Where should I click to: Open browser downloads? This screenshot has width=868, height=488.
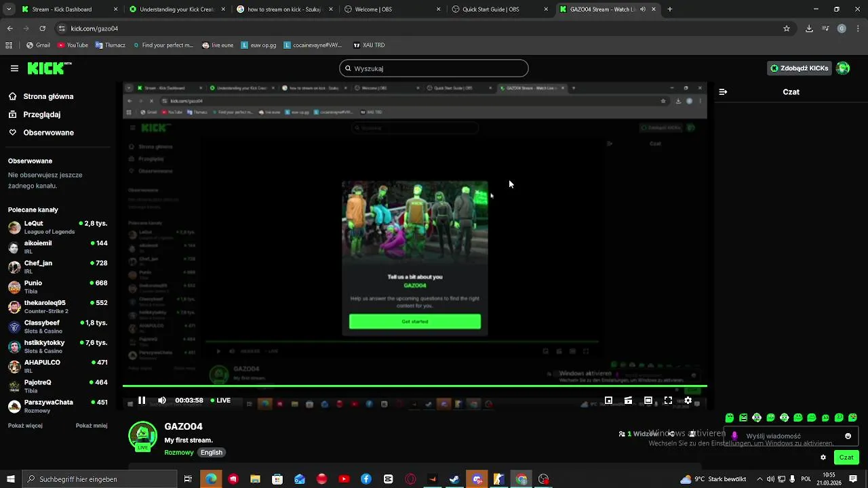click(809, 28)
